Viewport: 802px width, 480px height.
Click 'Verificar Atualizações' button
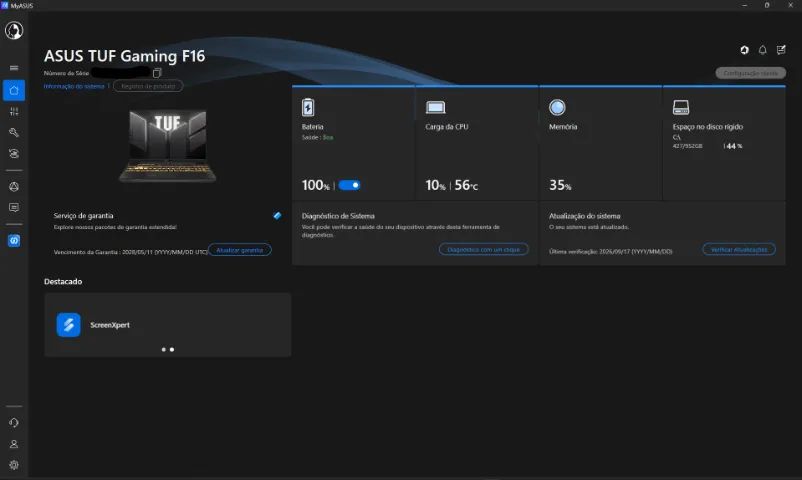739,250
